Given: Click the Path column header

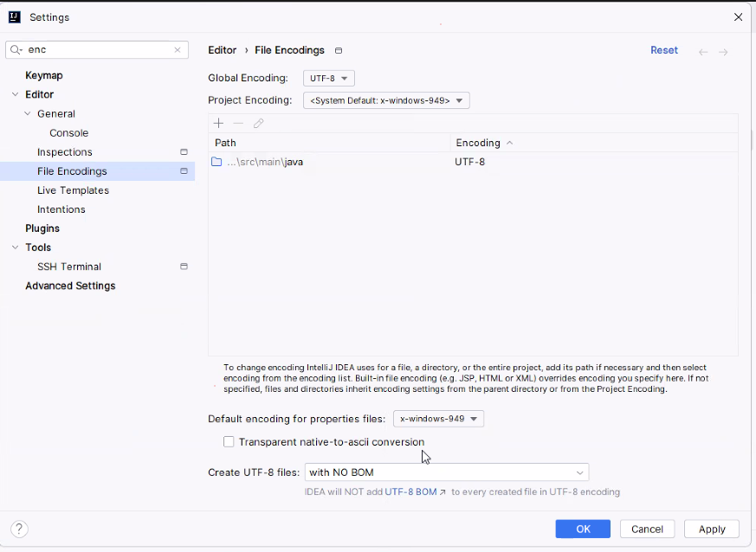Looking at the screenshot, I should pos(329,143).
